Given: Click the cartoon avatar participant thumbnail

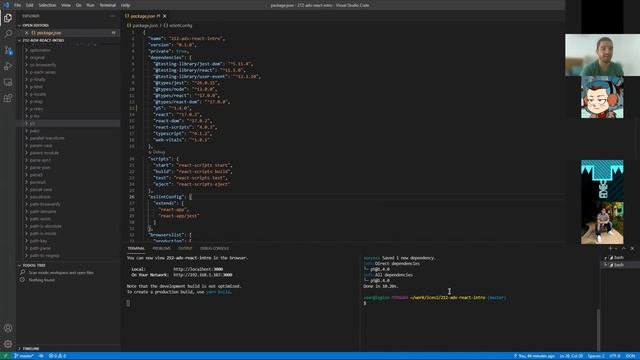Looking at the screenshot, I should pyautogui.click(x=602, y=98).
